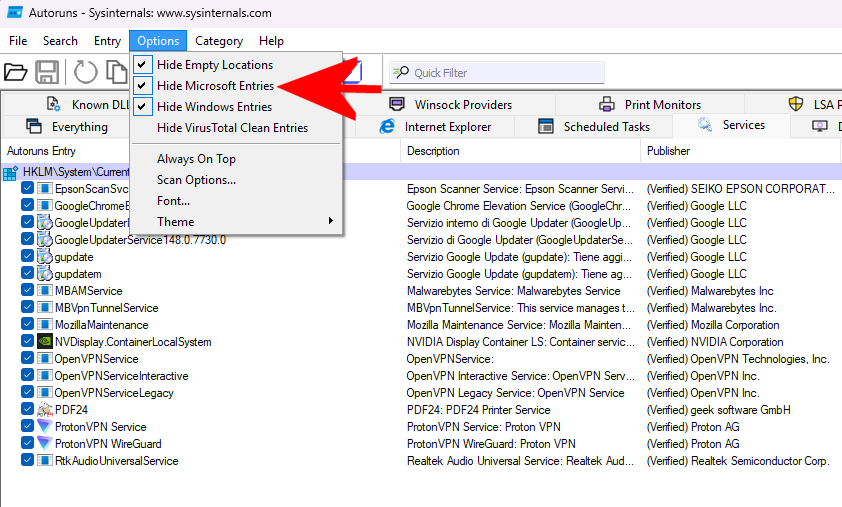Click the Everything tab icon
The image size is (842, 507).
(34, 126)
